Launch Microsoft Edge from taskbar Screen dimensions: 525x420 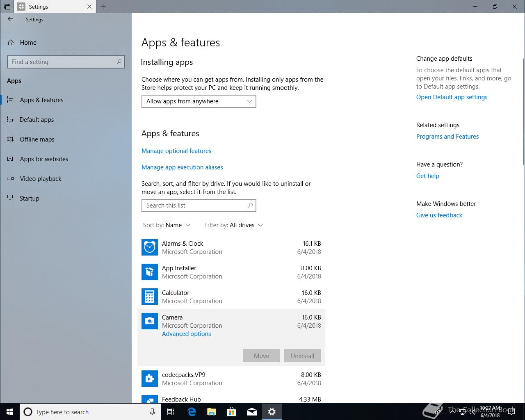coord(191,412)
